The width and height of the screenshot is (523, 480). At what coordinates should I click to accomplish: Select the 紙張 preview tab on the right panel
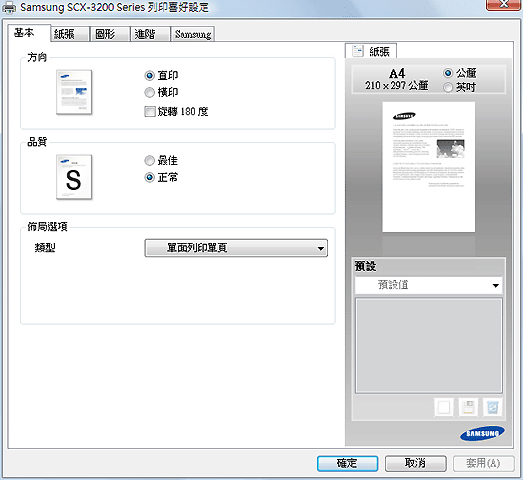click(371, 51)
